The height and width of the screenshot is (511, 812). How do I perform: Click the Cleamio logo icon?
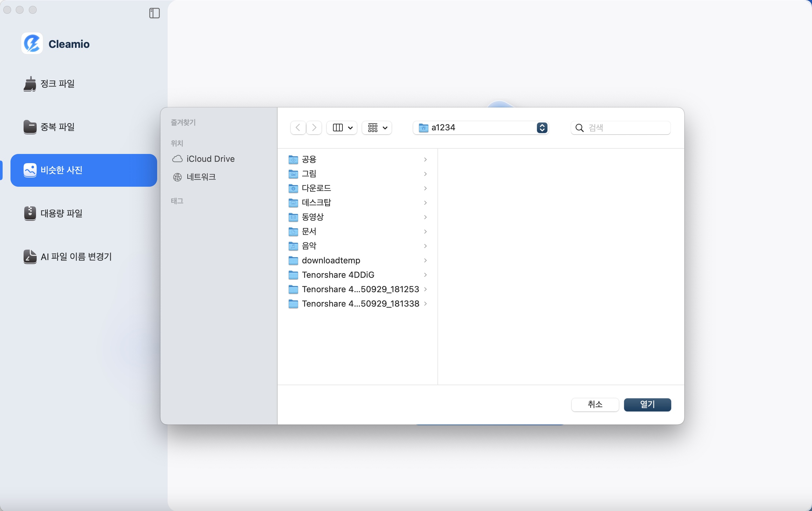(32, 44)
